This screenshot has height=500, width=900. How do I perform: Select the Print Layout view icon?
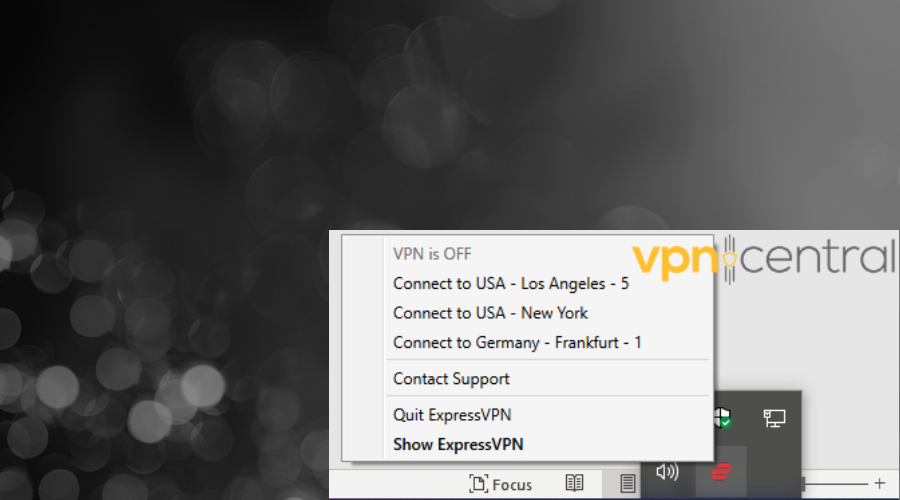click(627, 483)
